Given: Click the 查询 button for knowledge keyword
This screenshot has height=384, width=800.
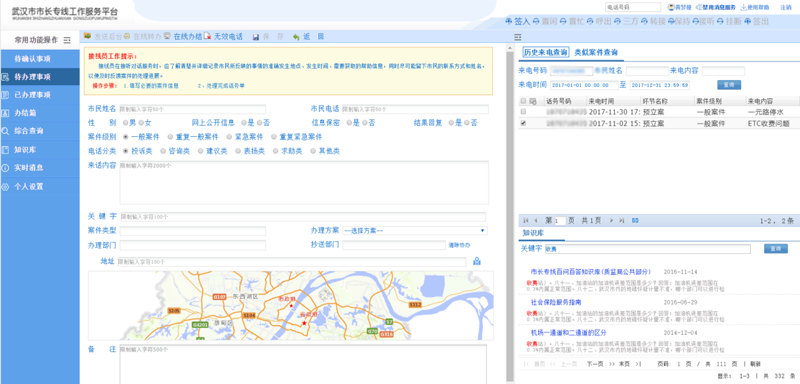Looking at the screenshot, I should pyautogui.click(x=776, y=249).
